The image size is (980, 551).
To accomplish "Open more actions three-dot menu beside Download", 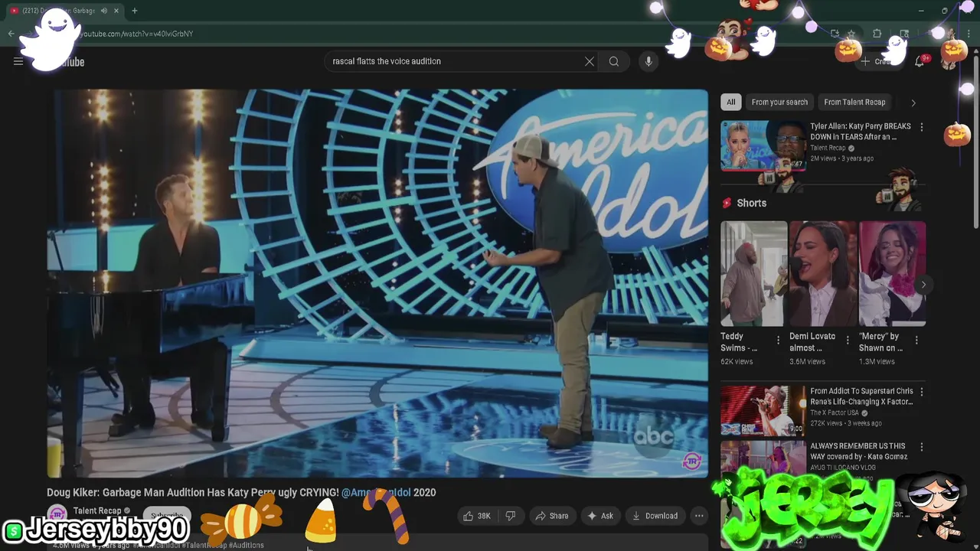I will (x=699, y=516).
